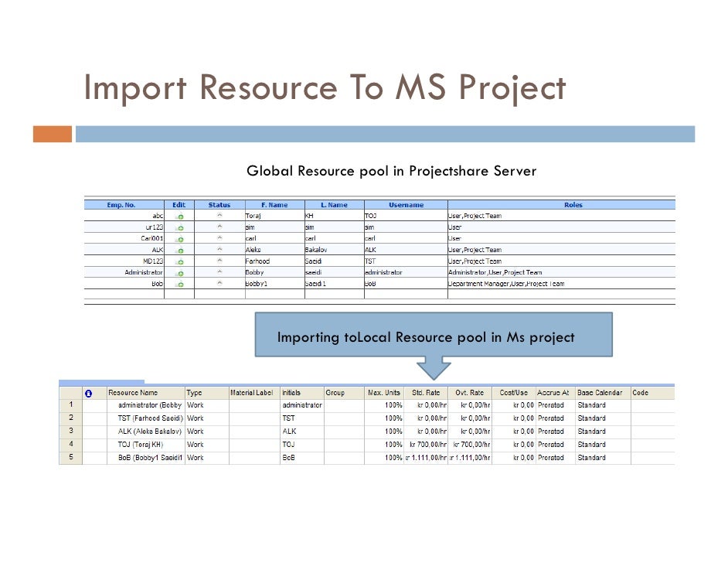This screenshot has height=563, width=728.
Task: Select resource row number 5
Action: [x=71, y=458]
